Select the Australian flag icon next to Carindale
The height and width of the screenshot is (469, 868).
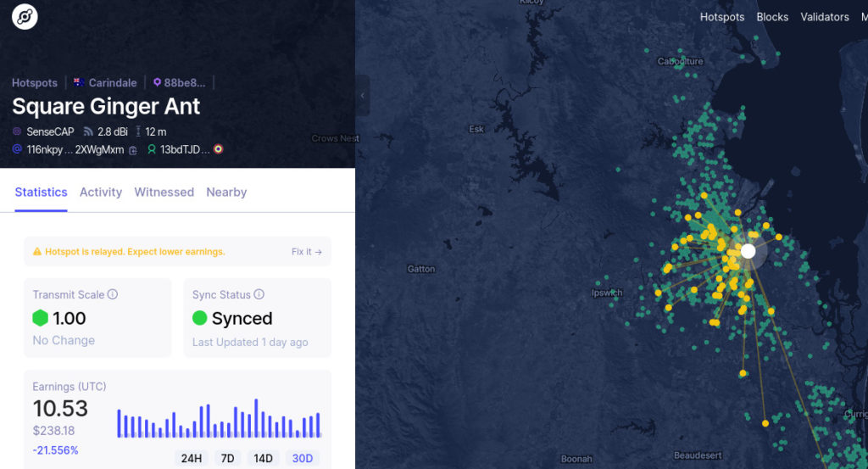(79, 82)
